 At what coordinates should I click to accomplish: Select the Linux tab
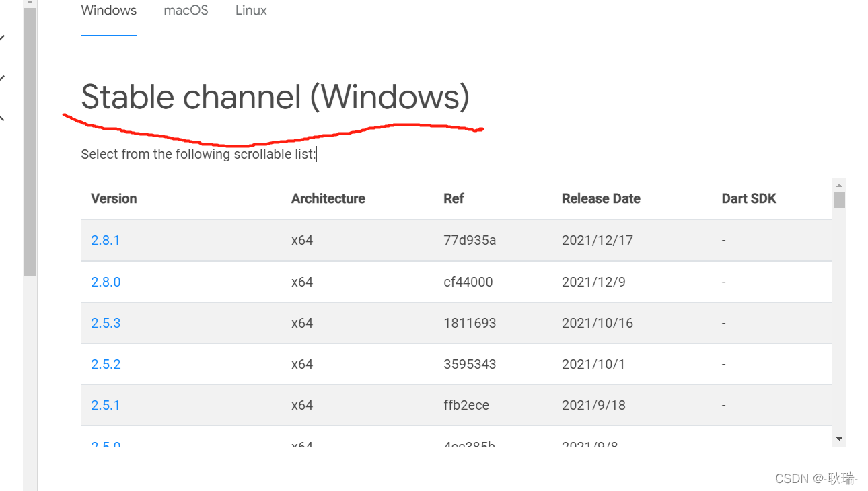[x=251, y=11]
